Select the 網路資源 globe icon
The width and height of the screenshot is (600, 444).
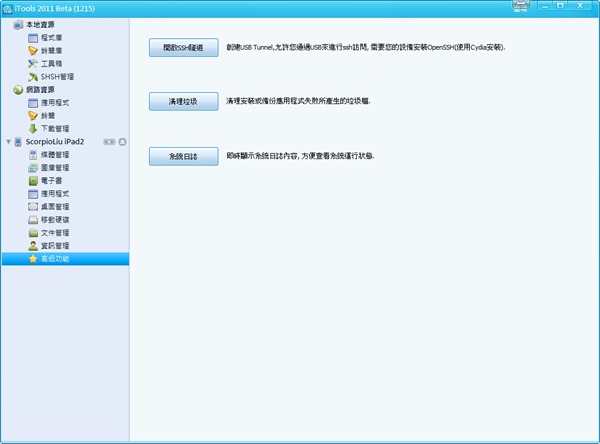(18, 90)
